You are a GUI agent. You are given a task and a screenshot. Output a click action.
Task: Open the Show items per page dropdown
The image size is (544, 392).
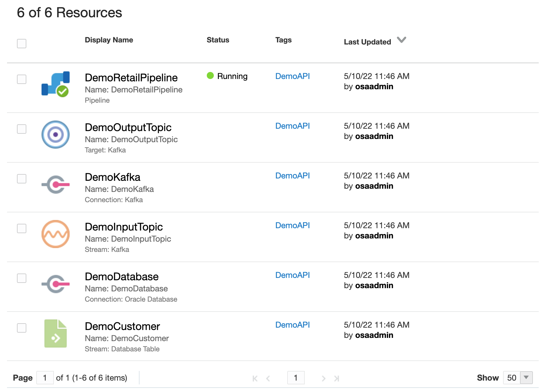[x=526, y=378]
